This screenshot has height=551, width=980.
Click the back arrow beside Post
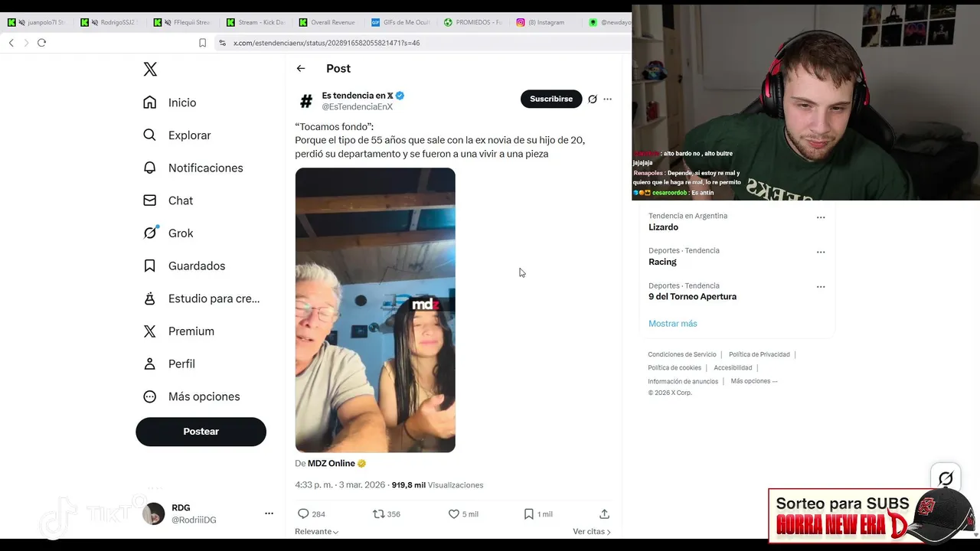301,69
